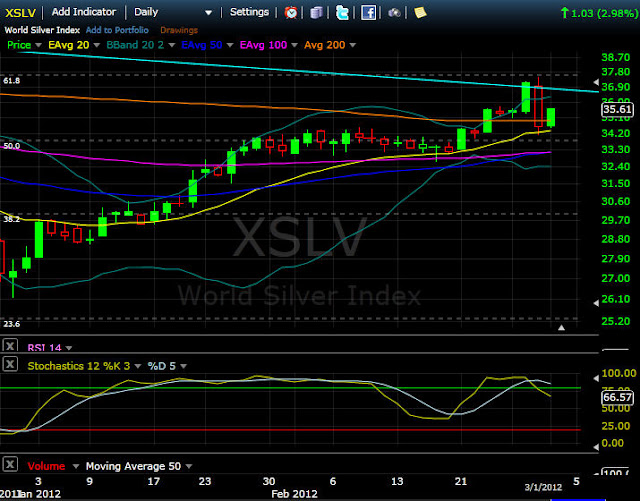
Task: Open the price alert alarm clock icon
Action: pos(291,12)
